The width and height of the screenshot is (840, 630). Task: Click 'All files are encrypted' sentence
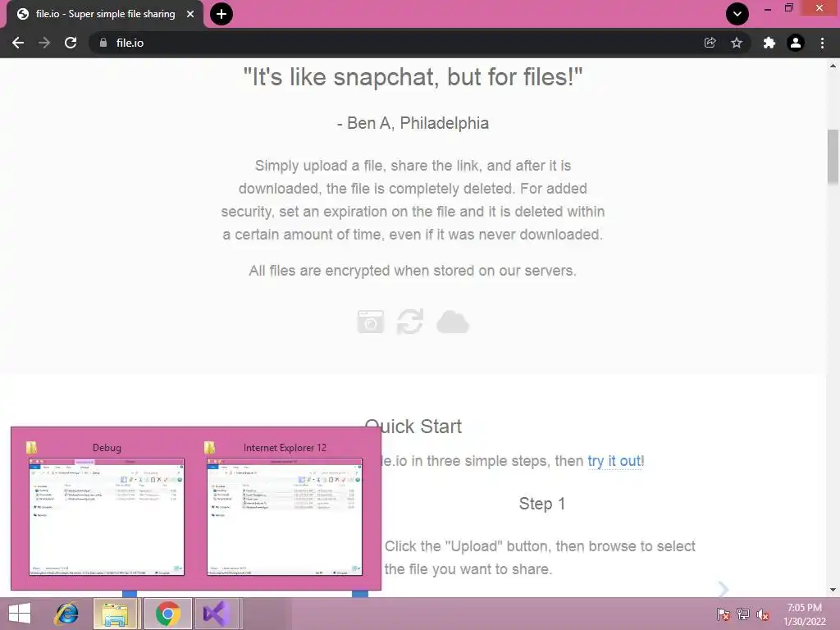(x=413, y=271)
